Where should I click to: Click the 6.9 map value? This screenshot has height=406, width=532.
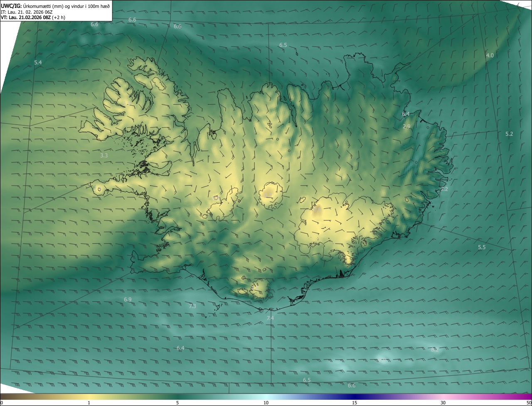pos(128,299)
